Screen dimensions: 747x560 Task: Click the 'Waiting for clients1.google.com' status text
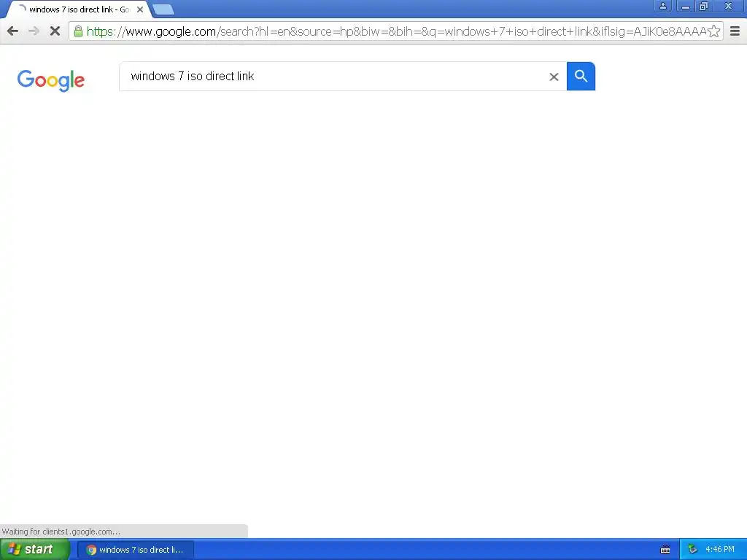[x=61, y=532]
